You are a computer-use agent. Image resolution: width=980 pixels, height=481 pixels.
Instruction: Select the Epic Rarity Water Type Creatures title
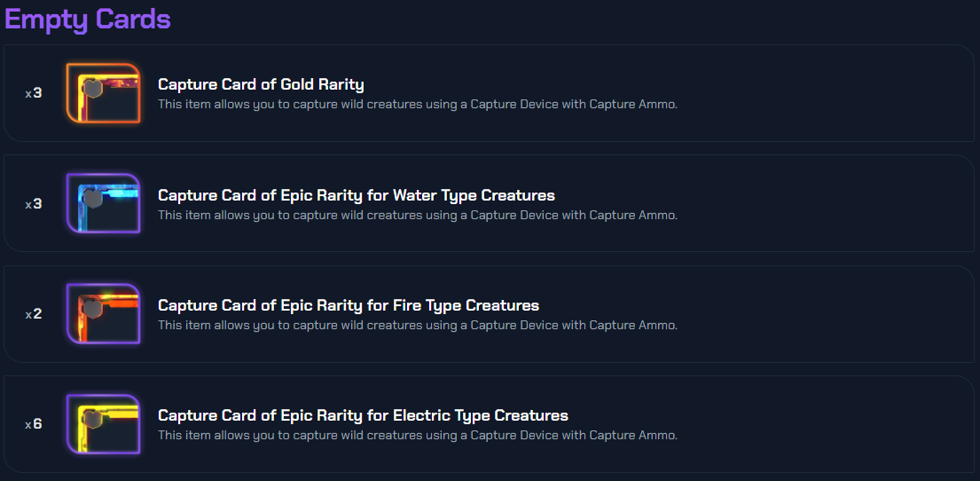356,195
